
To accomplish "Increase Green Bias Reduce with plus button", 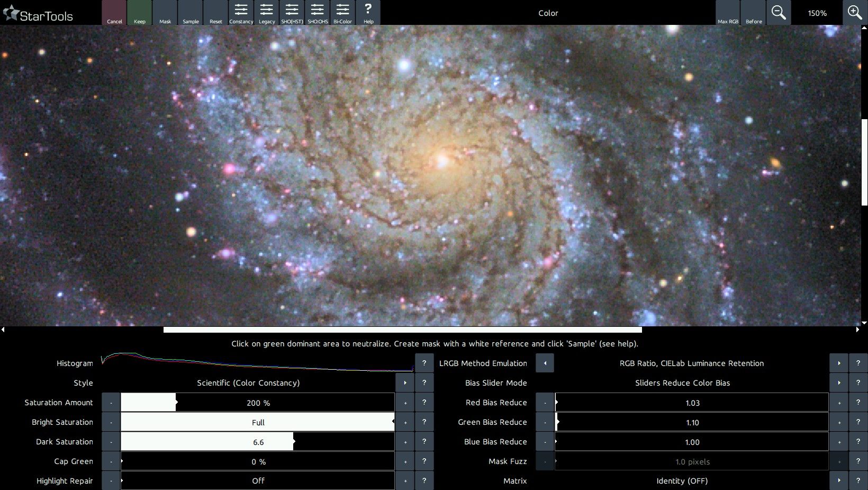I will point(839,422).
